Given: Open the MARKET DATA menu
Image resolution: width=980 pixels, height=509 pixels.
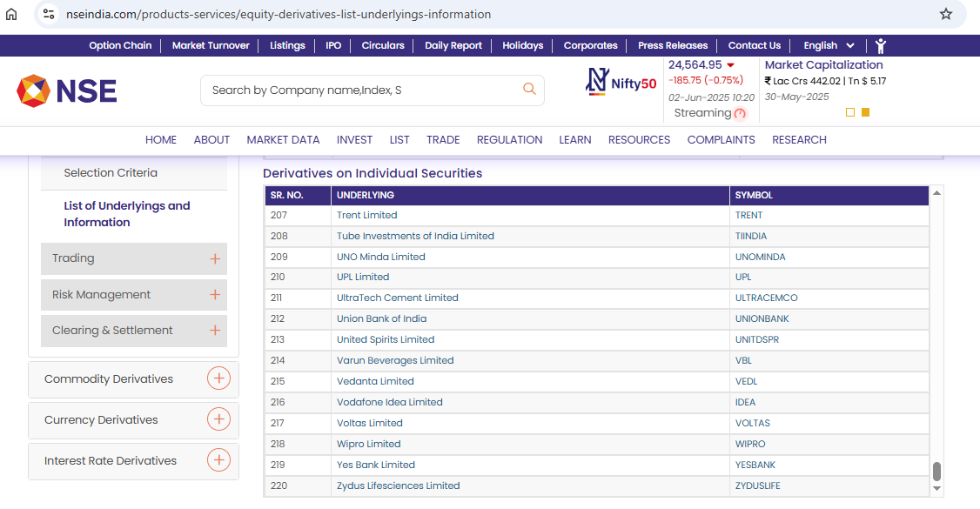Looking at the screenshot, I should coord(283,140).
